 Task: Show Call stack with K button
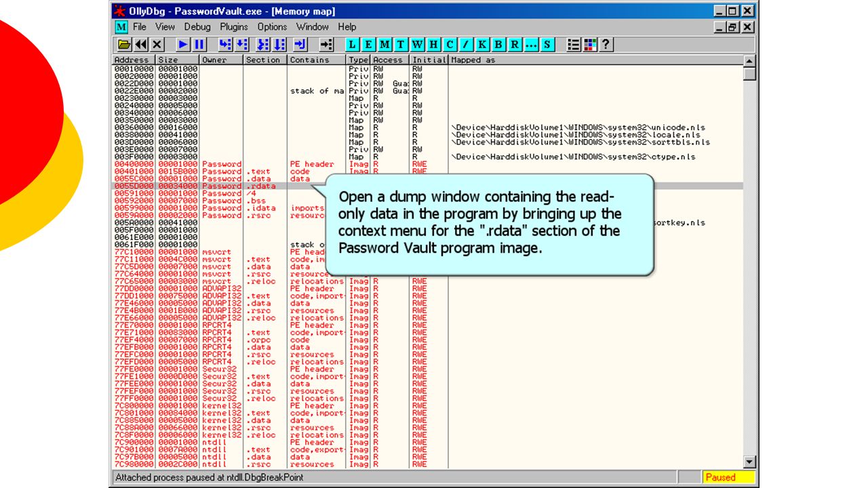click(482, 45)
